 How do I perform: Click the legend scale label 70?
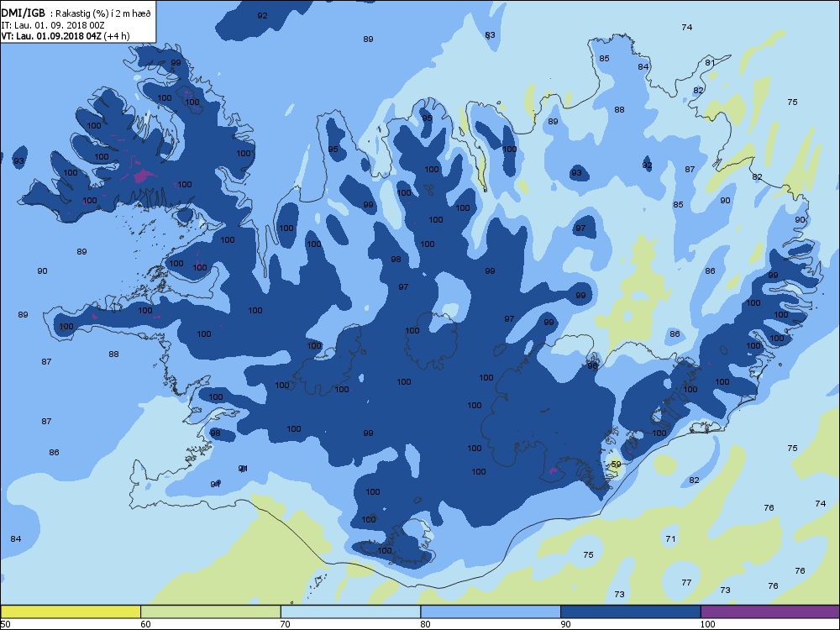point(286,624)
